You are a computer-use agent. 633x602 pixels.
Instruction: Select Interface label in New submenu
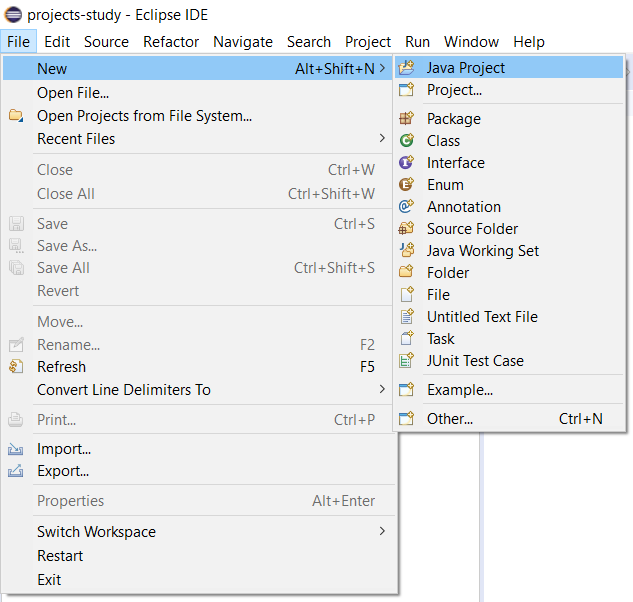coord(456,163)
